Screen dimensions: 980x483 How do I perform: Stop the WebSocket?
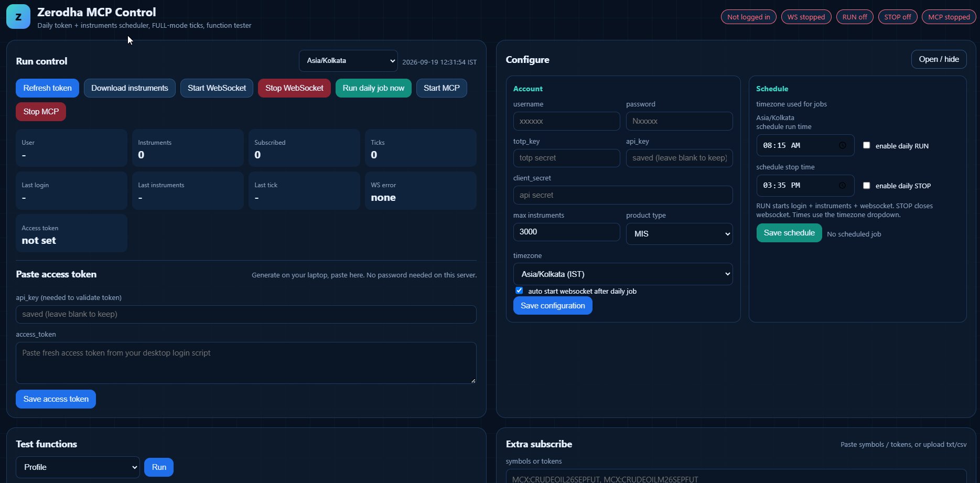294,88
